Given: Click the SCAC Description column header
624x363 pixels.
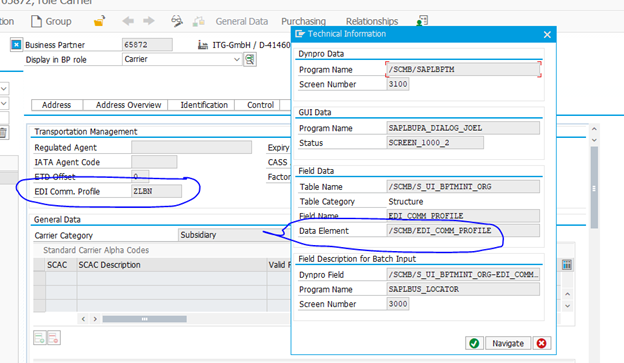Looking at the screenshot, I should tap(172, 265).
